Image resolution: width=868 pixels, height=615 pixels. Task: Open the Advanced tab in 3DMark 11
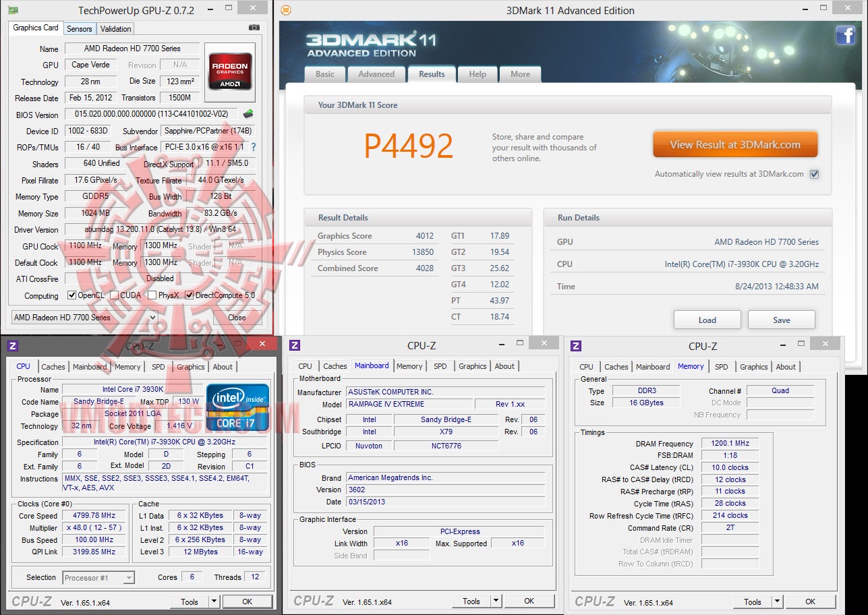[376, 74]
